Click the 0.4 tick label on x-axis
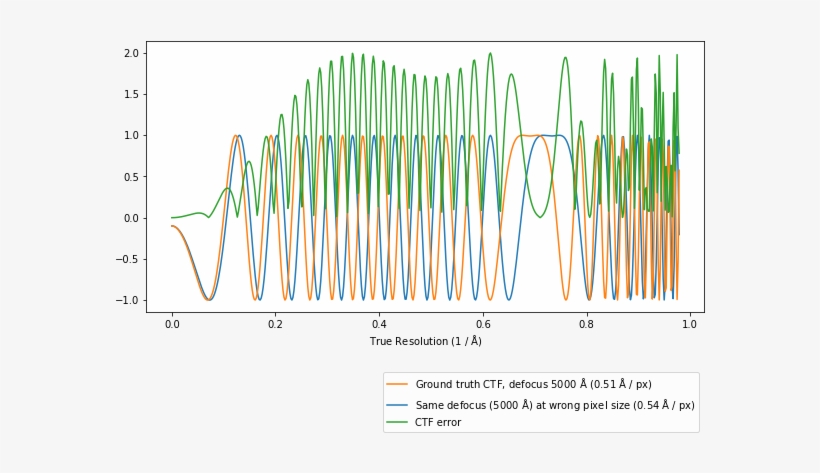The width and height of the screenshot is (820, 473). [x=379, y=324]
